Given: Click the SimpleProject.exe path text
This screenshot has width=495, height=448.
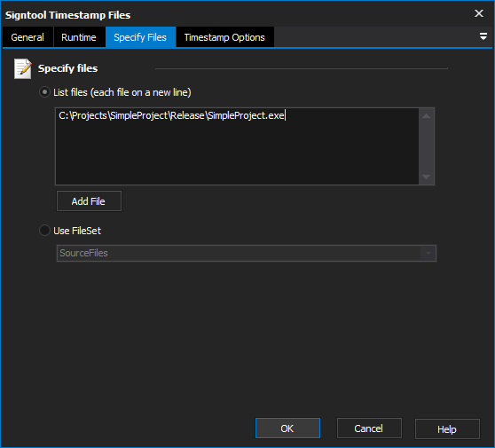Looking at the screenshot, I should coord(171,115).
